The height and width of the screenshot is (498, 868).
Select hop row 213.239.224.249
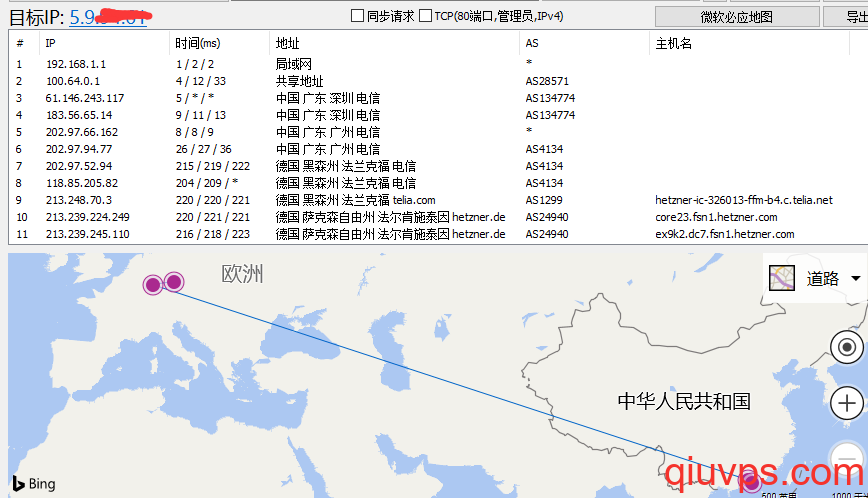438,217
